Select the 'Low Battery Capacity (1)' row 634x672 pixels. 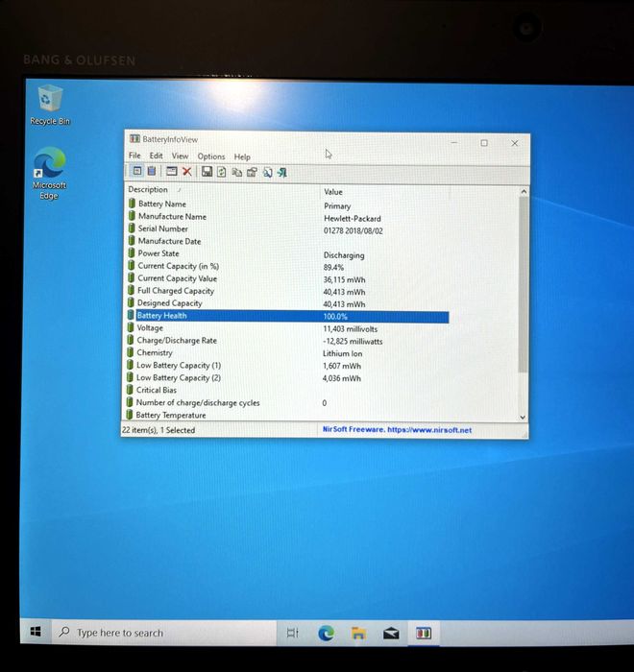pyautogui.click(x=287, y=366)
